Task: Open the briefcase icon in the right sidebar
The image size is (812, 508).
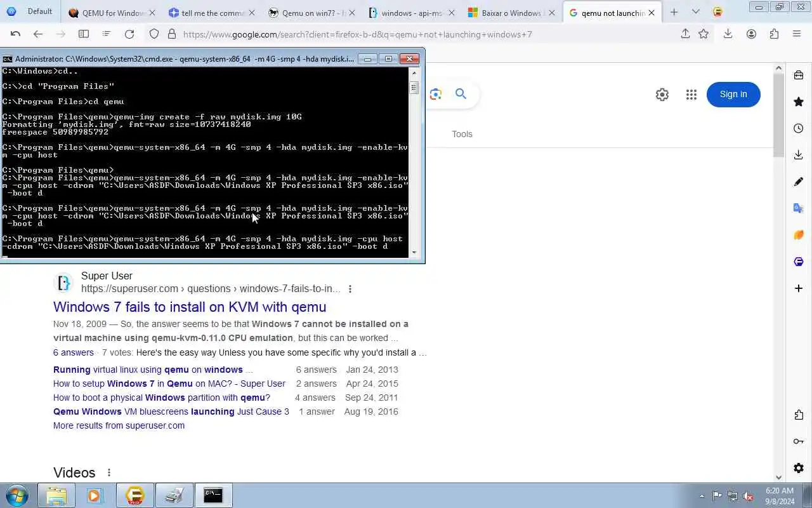Action: pos(799,76)
